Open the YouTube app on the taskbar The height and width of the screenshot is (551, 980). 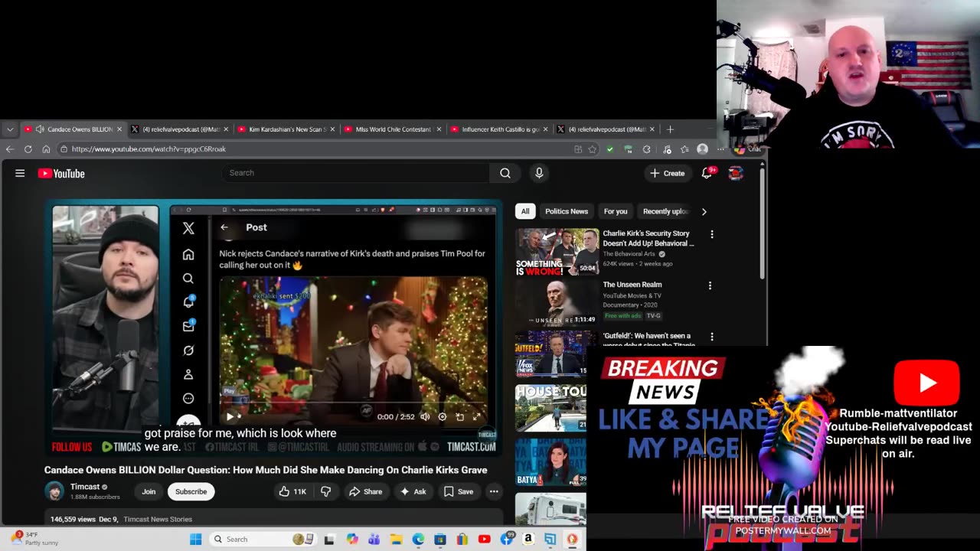[x=485, y=540]
